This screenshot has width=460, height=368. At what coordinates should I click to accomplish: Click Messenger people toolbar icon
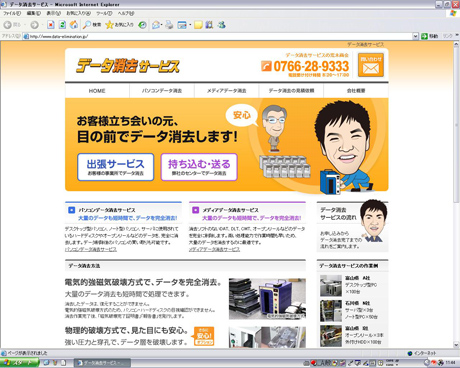point(222,25)
